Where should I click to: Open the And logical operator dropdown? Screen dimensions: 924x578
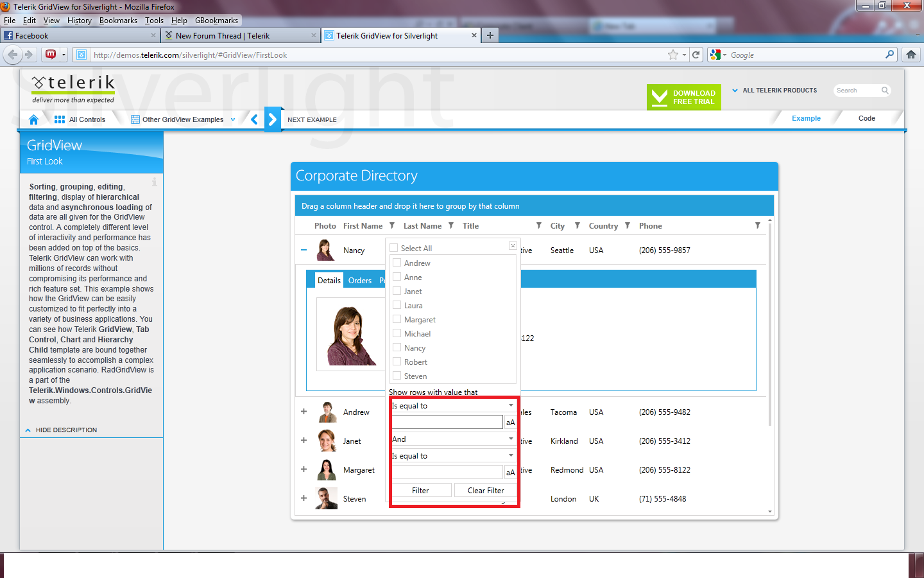(454, 439)
